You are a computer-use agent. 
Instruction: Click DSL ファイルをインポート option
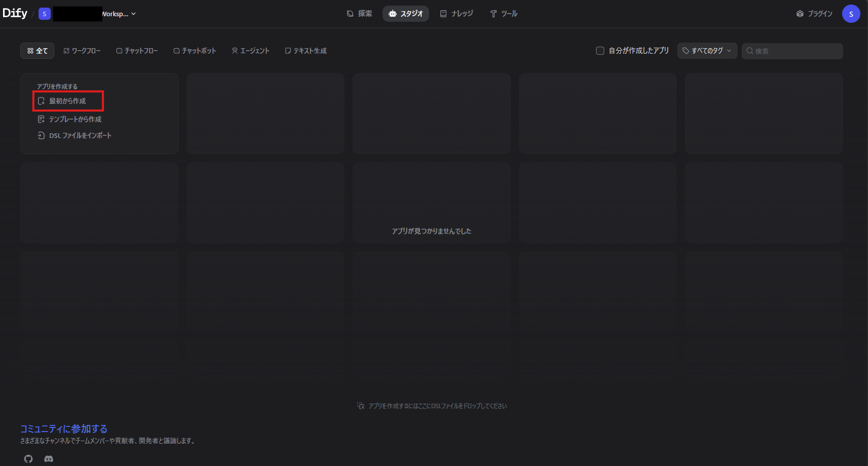(x=75, y=135)
